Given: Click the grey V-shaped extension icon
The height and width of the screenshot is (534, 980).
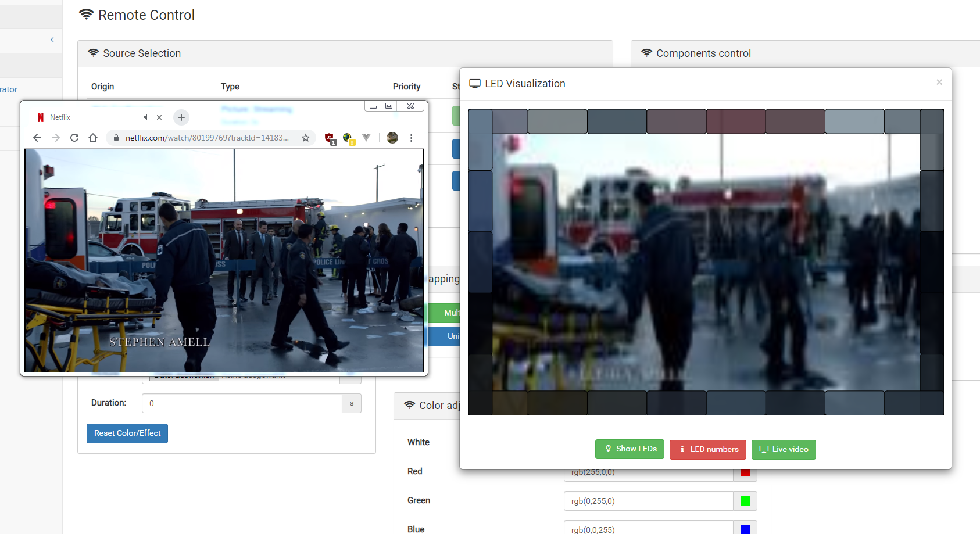Looking at the screenshot, I should (366, 138).
